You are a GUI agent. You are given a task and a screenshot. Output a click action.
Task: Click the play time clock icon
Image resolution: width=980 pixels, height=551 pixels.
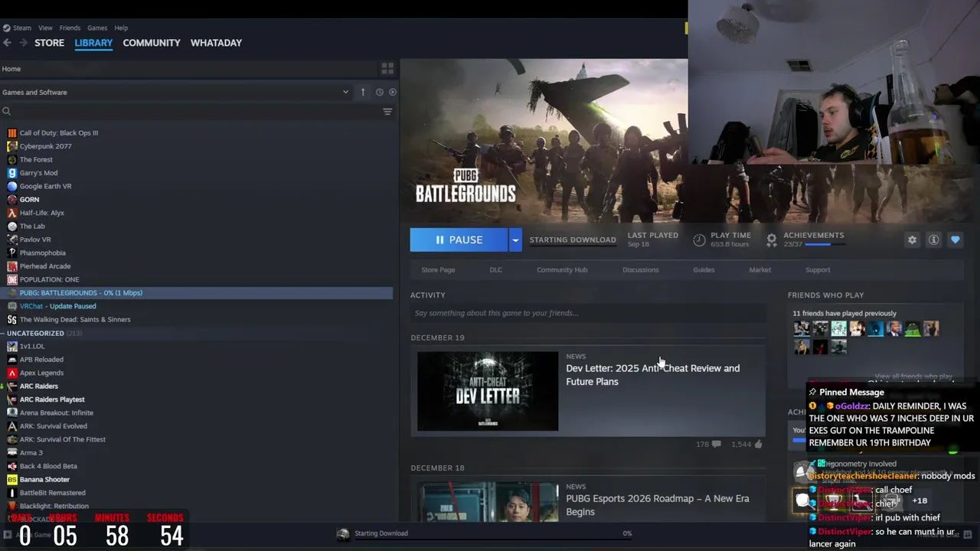coord(699,240)
